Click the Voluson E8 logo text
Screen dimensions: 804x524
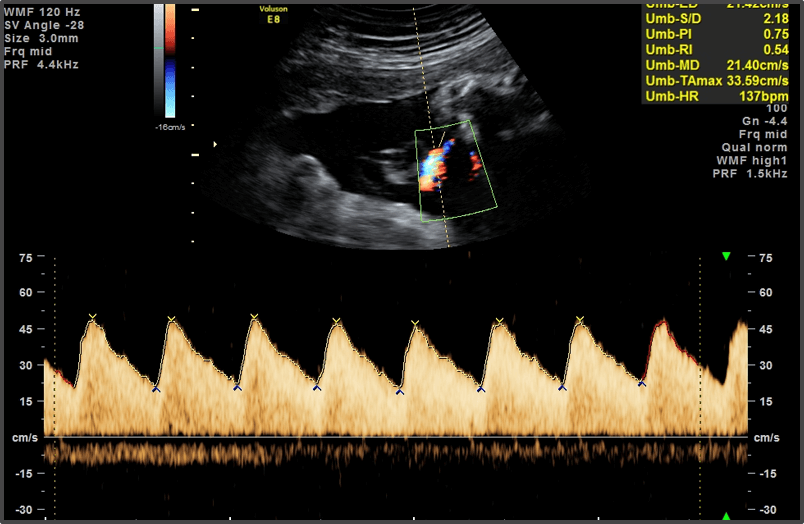tap(273, 14)
